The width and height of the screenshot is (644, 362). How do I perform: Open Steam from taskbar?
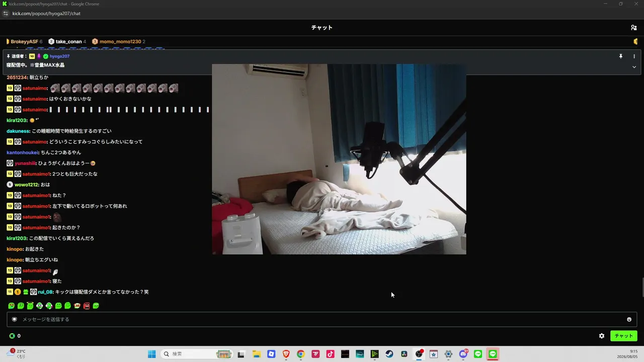coord(389,354)
